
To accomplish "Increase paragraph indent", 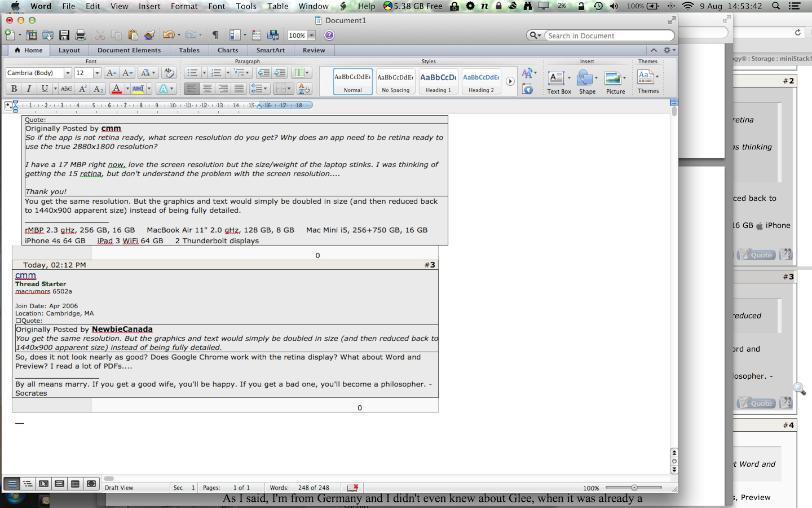I will [x=280, y=73].
